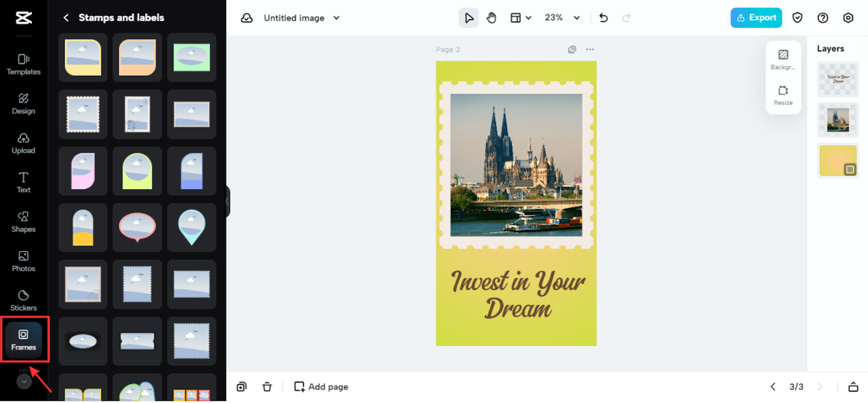Open the Untitled image name dropdown

click(x=301, y=18)
